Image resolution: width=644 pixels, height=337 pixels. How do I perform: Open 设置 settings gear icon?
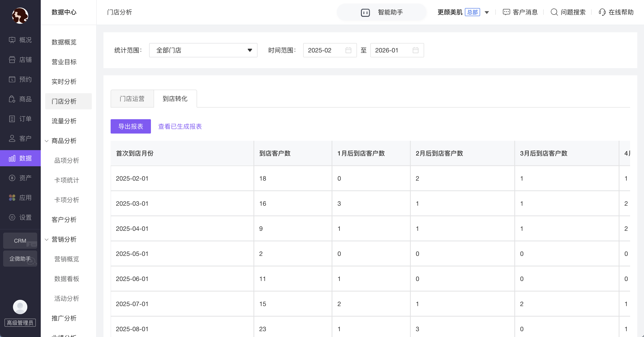pos(12,217)
